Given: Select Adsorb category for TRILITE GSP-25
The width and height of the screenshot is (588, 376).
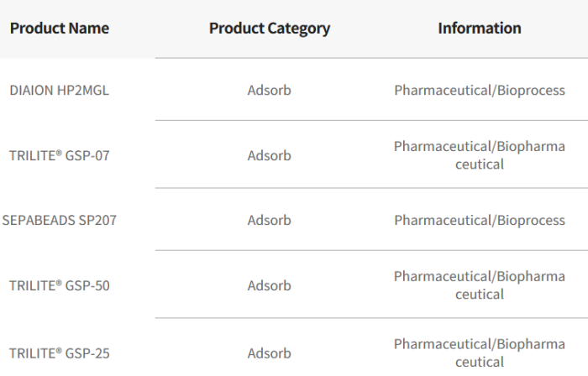Looking at the screenshot, I should pyautogui.click(x=269, y=353).
